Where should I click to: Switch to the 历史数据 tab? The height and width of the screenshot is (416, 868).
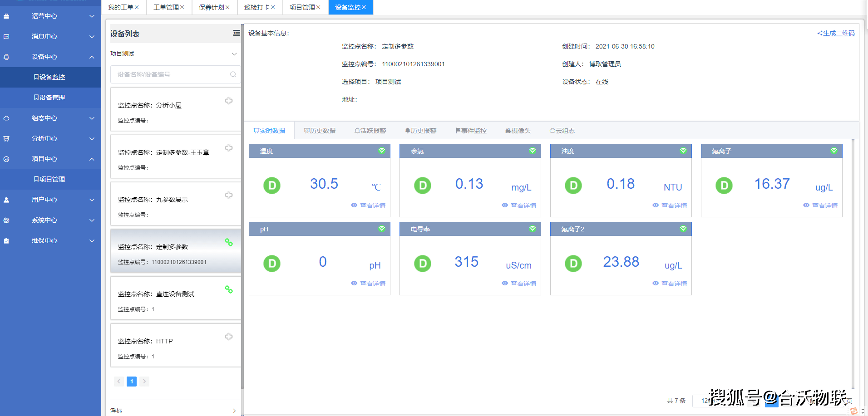point(320,131)
